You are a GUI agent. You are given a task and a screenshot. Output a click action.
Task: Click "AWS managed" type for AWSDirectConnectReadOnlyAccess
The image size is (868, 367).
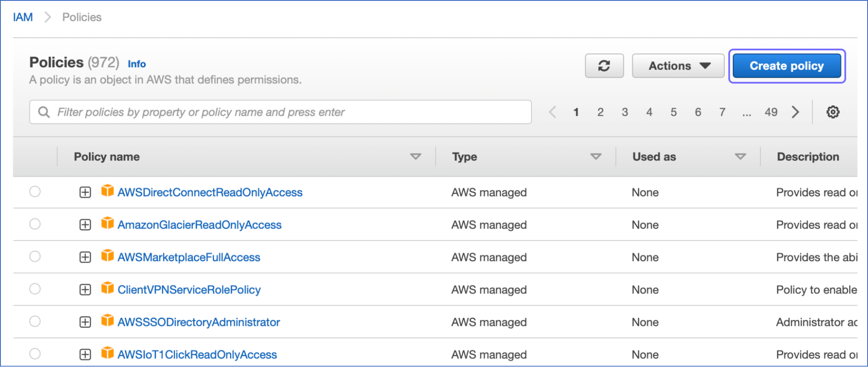[489, 192]
